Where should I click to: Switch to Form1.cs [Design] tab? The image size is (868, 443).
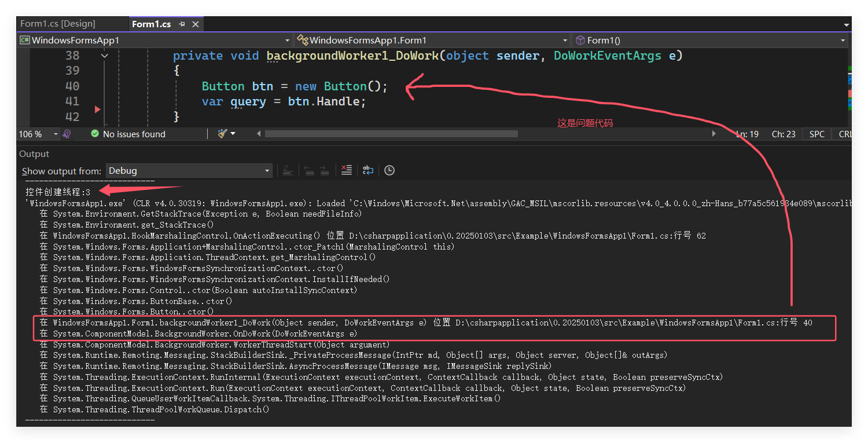pyautogui.click(x=58, y=24)
